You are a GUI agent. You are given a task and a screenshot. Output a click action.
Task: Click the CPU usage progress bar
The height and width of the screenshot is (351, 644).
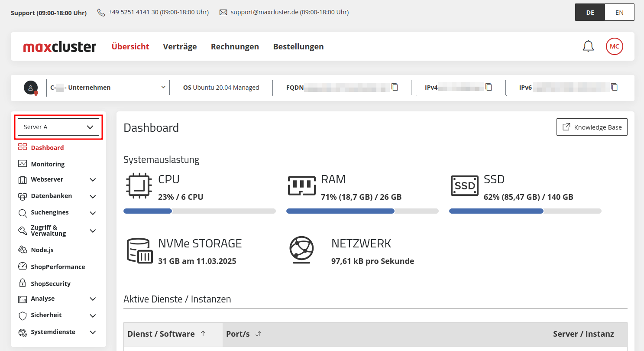point(200,211)
